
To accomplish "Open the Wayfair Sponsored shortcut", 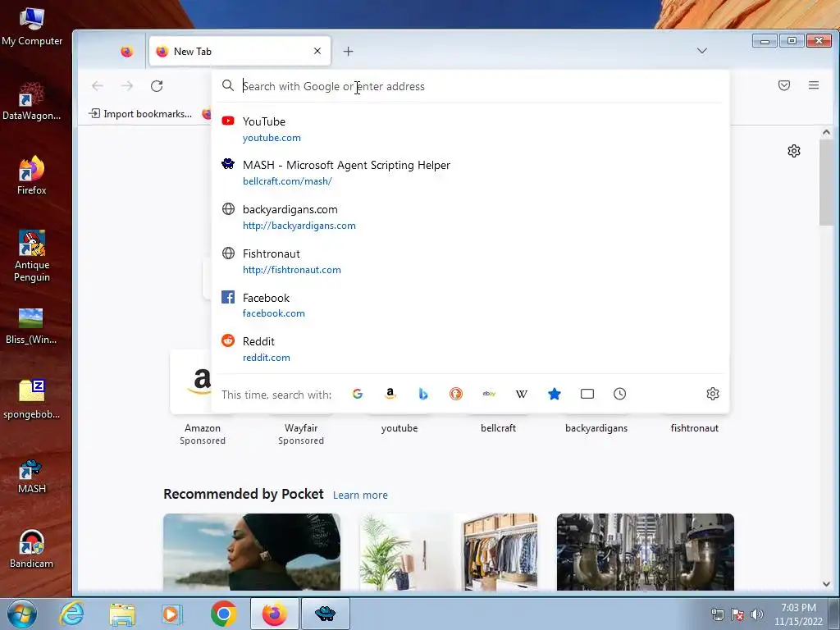I will coord(300,434).
